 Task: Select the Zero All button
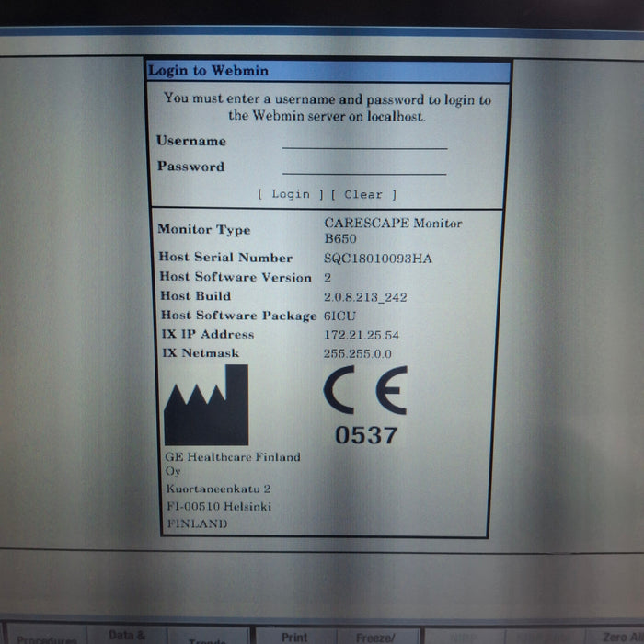pyautogui.click(x=615, y=637)
